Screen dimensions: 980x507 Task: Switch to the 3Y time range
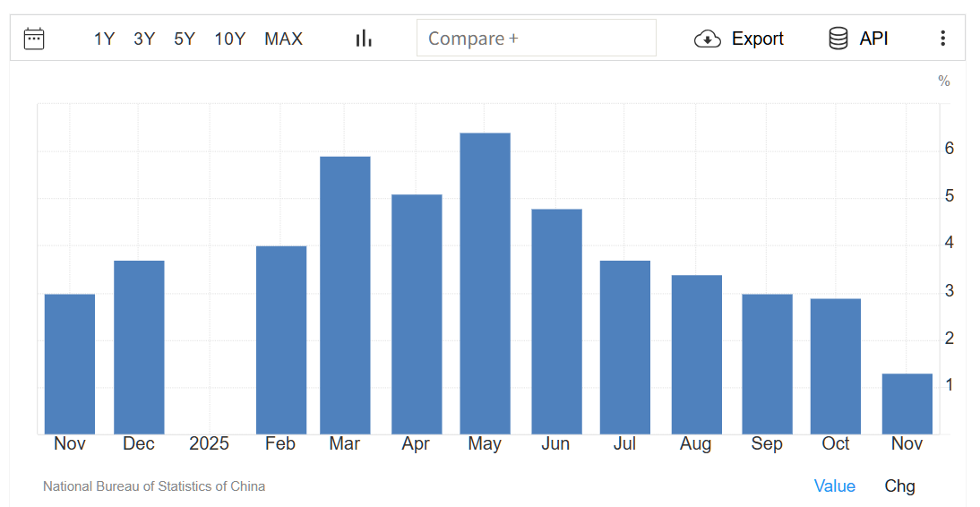pos(144,39)
